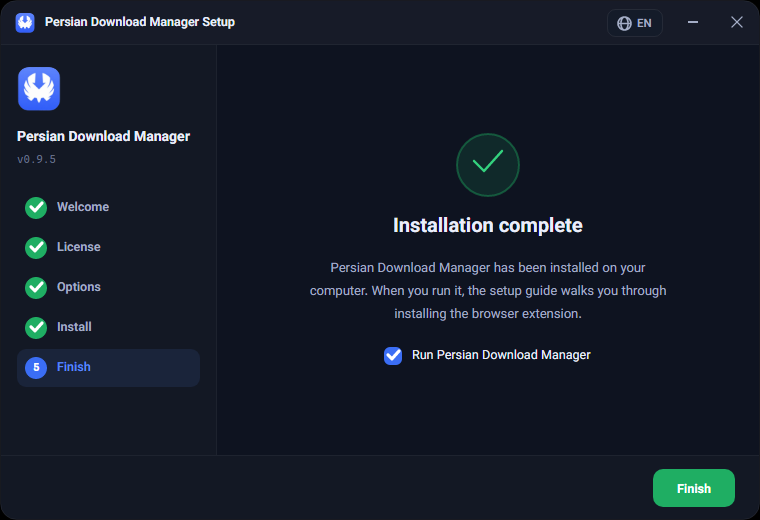Click the Finish button
This screenshot has width=760, height=520.
[x=694, y=488]
